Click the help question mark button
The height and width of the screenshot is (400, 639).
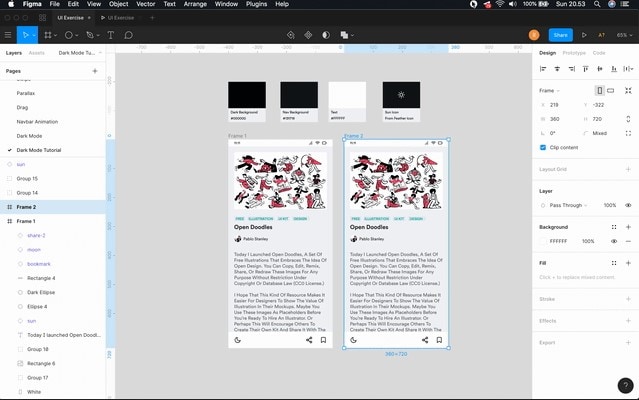coord(625,385)
